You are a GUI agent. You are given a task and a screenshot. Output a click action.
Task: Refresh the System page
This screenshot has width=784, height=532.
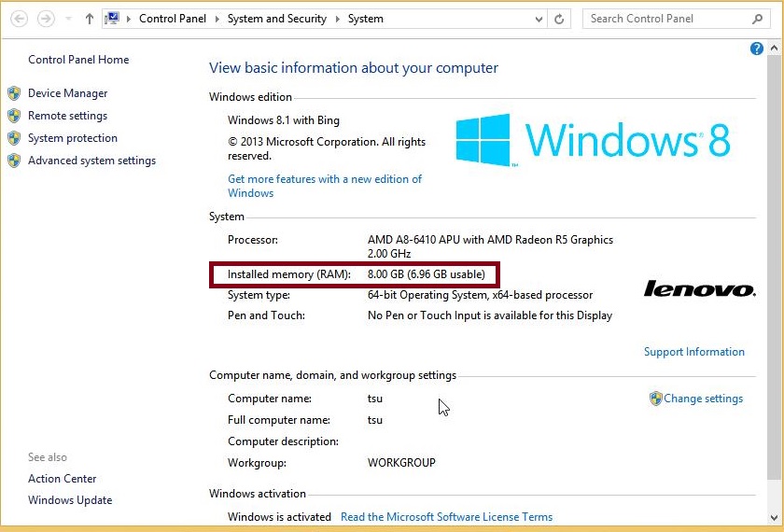coord(559,20)
